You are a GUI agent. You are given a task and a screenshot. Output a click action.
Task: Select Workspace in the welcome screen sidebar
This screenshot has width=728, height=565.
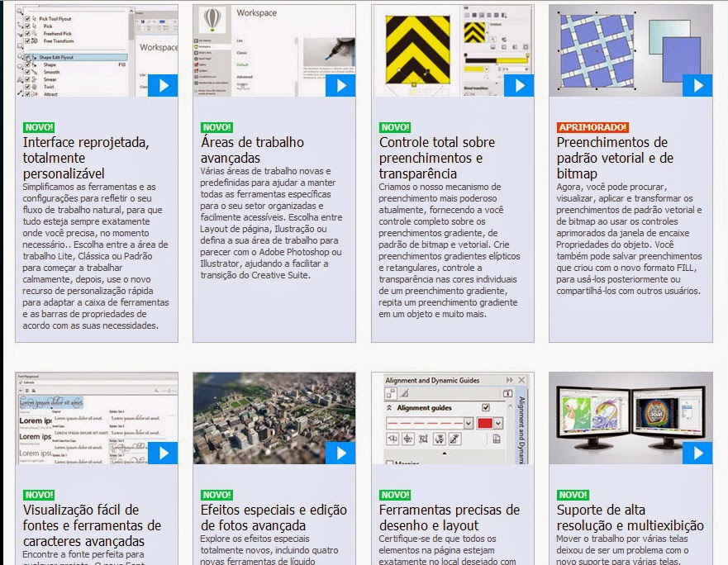click(203, 46)
